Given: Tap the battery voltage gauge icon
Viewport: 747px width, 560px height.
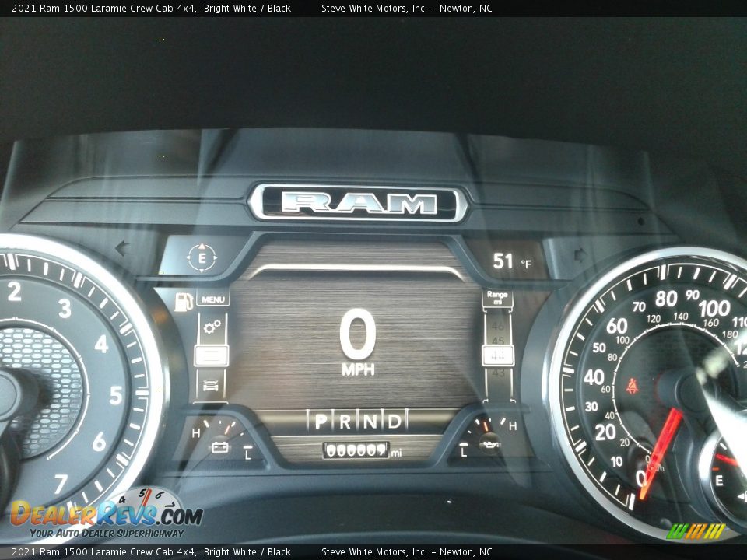Looking at the screenshot, I should pyautogui.click(x=220, y=447).
